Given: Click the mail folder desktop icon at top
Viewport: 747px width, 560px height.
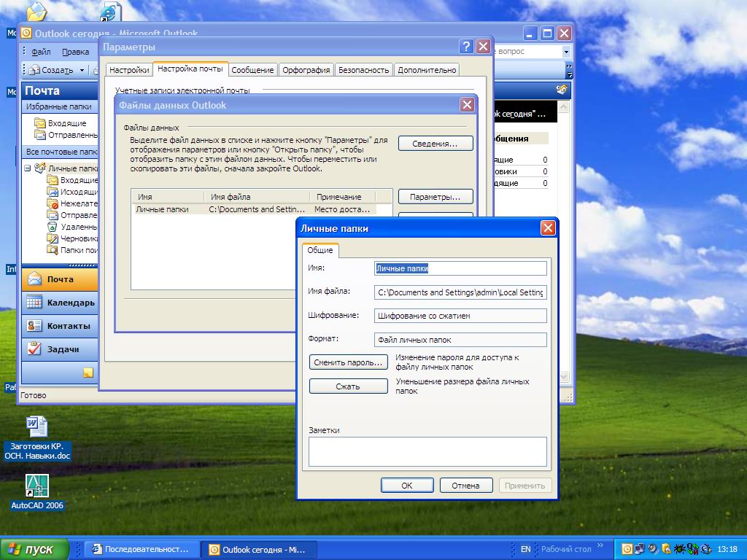Looking at the screenshot, I should [36, 12].
